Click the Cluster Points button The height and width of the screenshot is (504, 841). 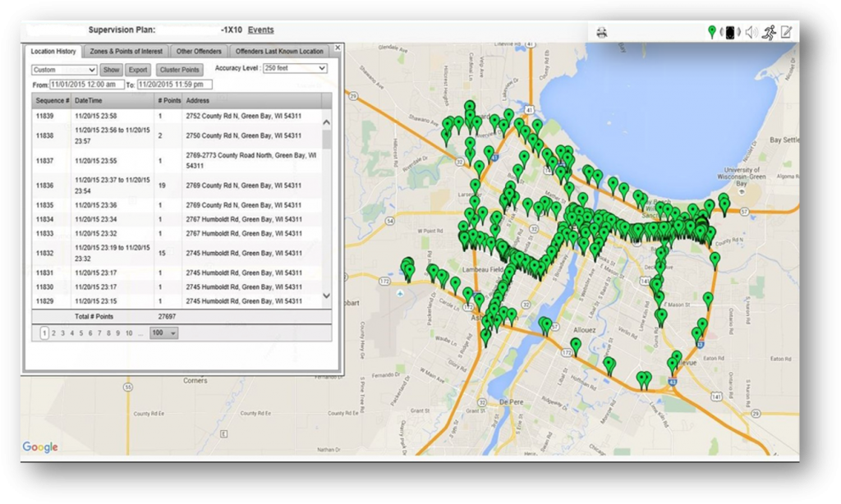pos(179,70)
